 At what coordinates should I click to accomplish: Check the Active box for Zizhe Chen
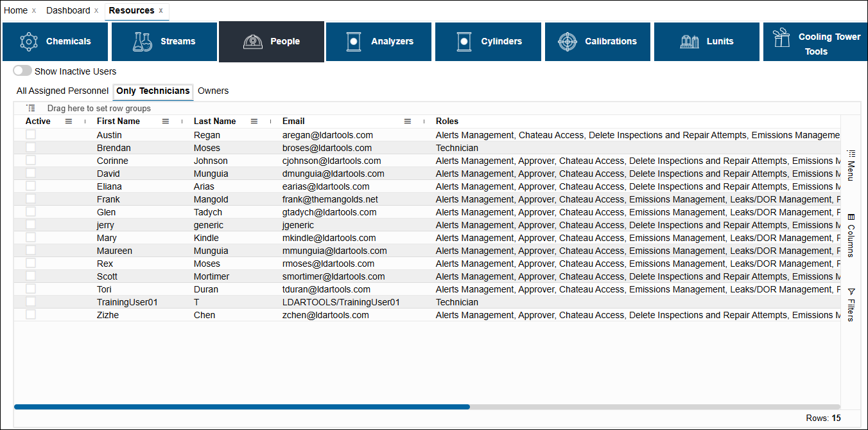pos(31,315)
